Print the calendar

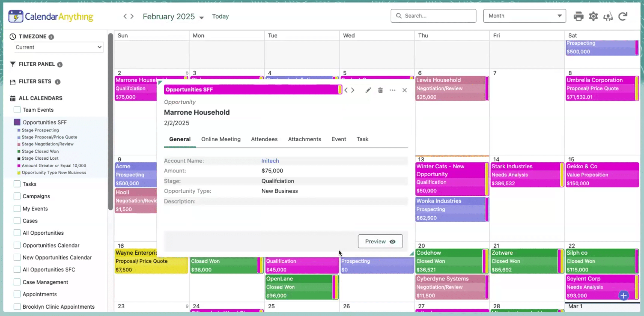(x=579, y=16)
